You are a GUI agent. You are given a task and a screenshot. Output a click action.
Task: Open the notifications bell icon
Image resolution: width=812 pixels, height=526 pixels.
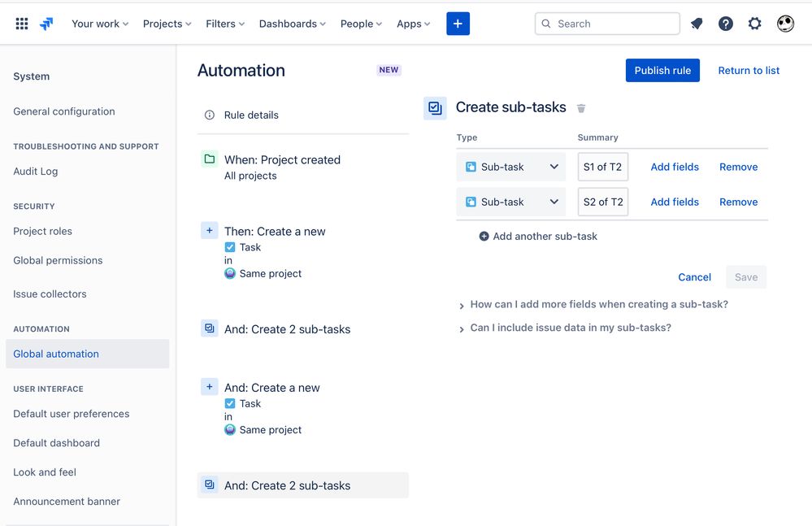pyautogui.click(x=697, y=24)
